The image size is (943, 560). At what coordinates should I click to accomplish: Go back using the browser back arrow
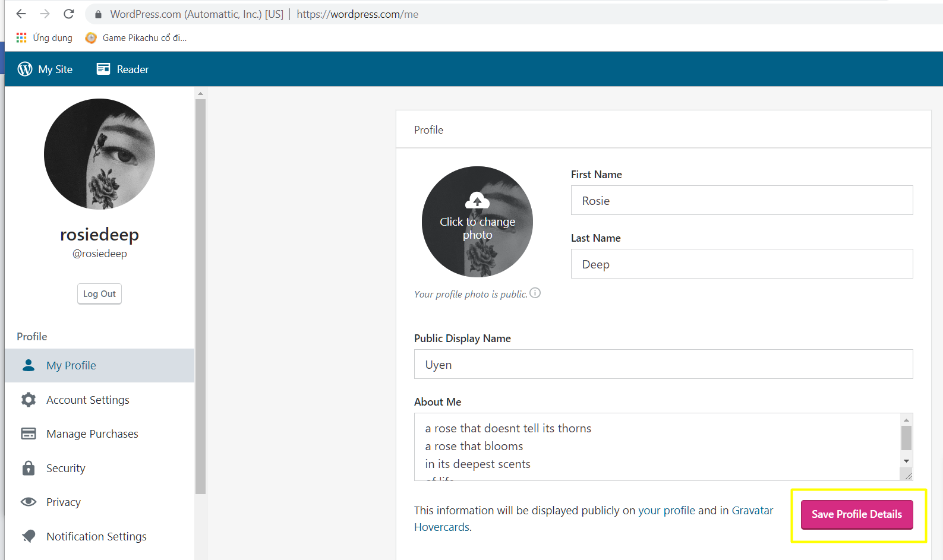tap(21, 14)
